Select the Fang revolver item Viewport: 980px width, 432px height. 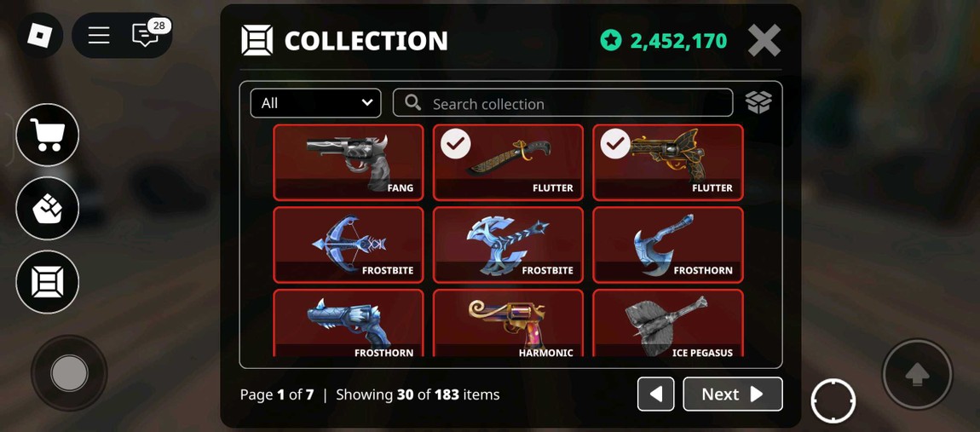[x=349, y=162]
